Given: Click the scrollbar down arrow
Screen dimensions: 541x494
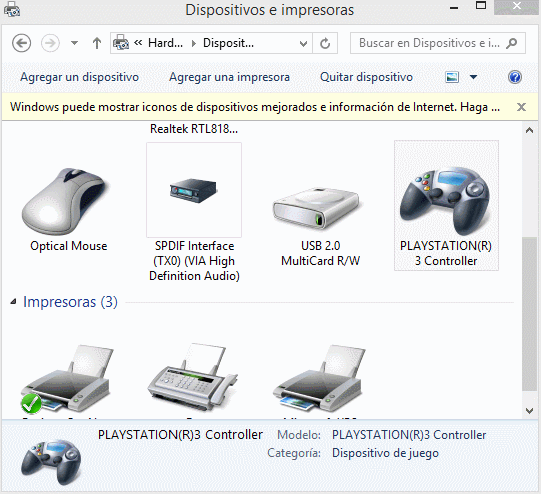Looking at the screenshot, I should [x=529, y=410].
